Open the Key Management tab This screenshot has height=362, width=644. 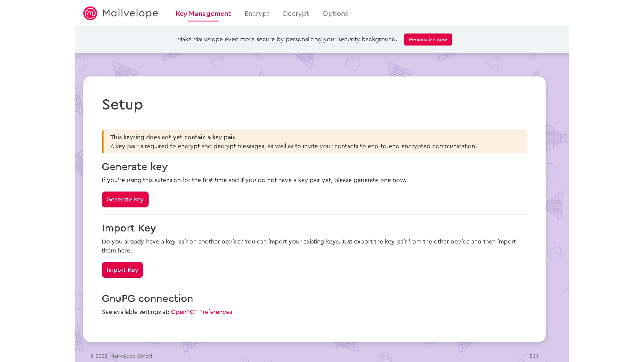[x=203, y=14]
